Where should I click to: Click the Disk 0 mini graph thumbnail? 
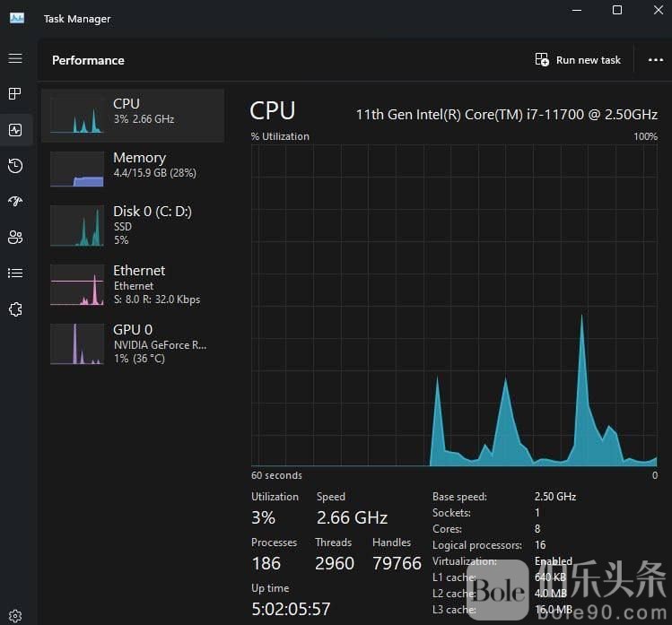tap(77, 226)
